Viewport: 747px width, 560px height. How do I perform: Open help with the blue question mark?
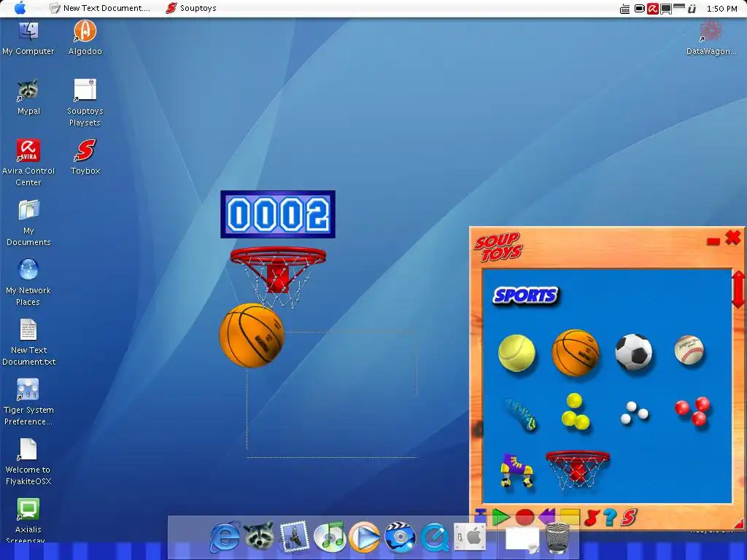tap(610, 517)
